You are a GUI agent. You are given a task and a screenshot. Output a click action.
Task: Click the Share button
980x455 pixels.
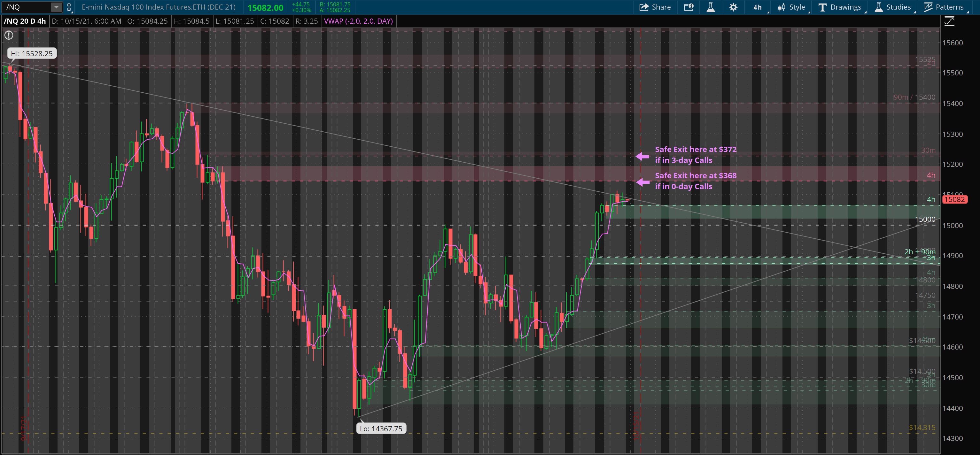click(x=655, y=7)
